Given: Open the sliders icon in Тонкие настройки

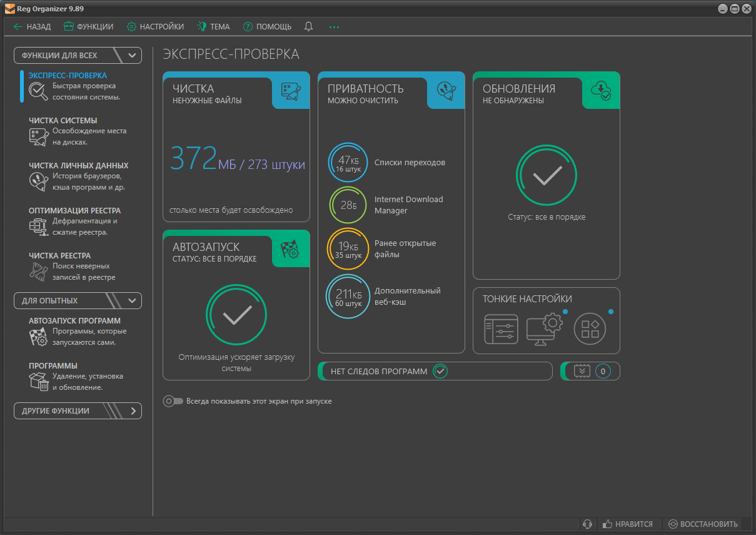Looking at the screenshot, I should coord(501,329).
